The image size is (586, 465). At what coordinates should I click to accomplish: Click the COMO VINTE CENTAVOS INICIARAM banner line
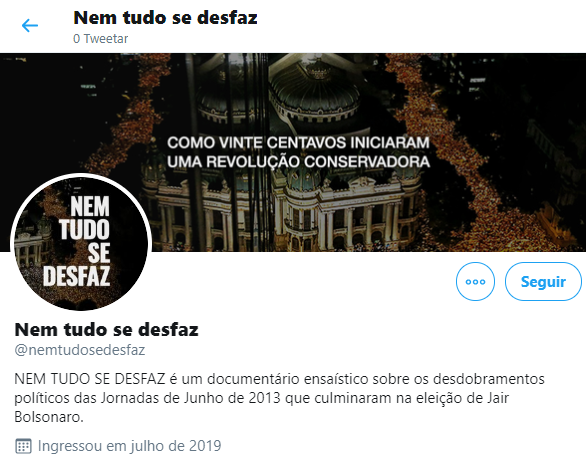click(298, 143)
